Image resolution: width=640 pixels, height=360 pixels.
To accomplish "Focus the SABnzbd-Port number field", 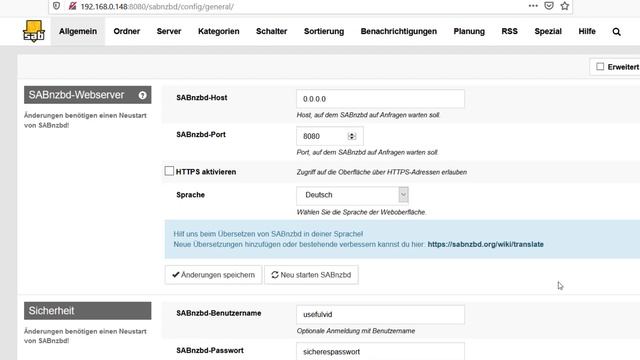I will (x=330, y=136).
